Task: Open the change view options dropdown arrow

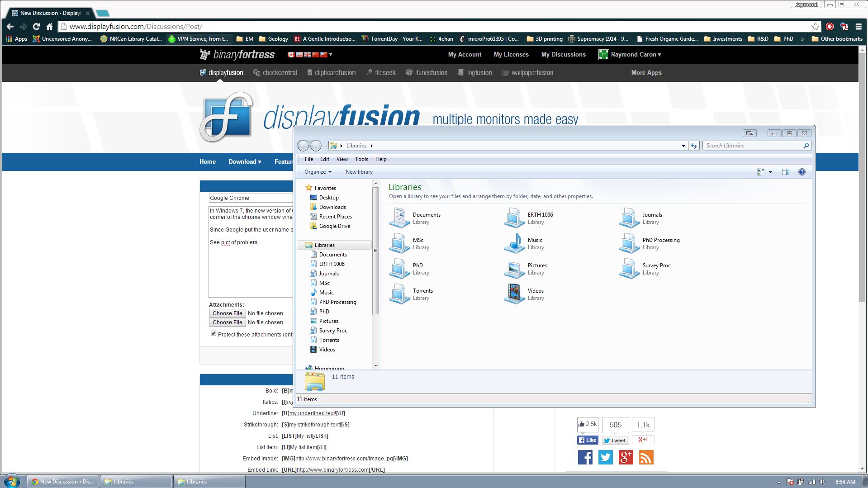Action: click(770, 172)
